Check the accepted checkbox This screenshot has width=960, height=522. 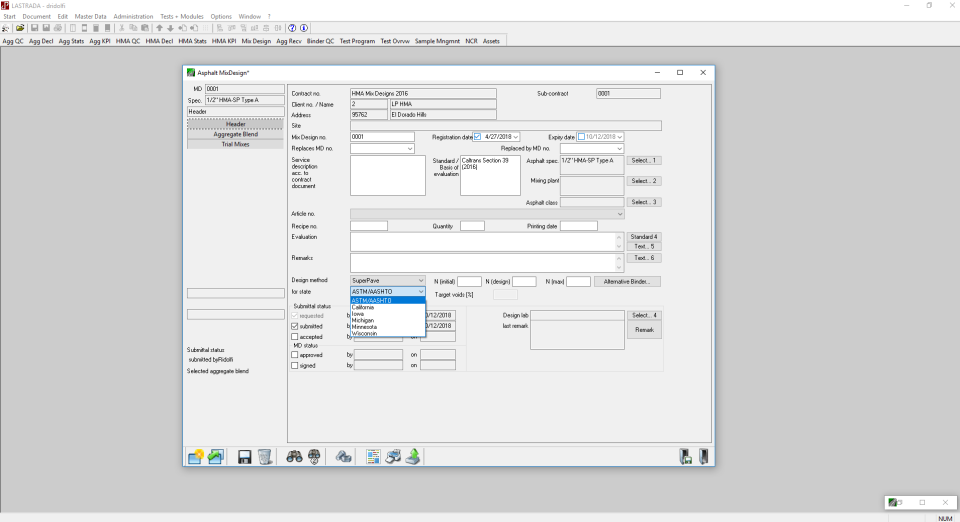[294, 337]
